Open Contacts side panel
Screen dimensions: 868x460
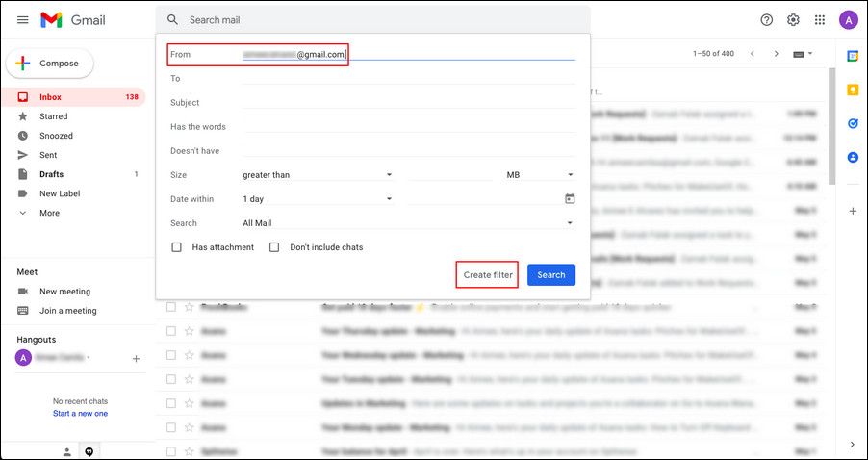pyautogui.click(x=853, y=157)
